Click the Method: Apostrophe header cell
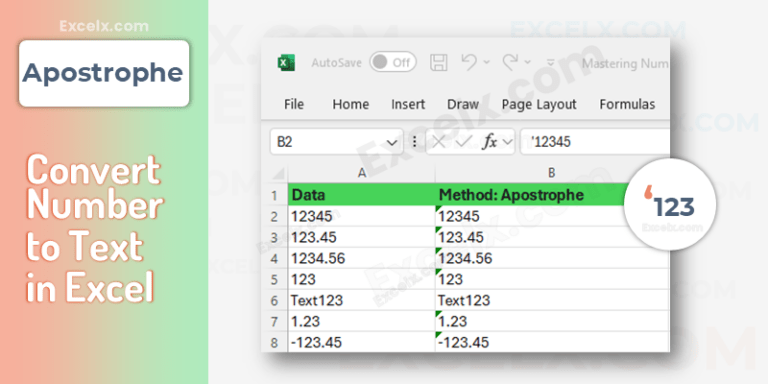Image resolution: width=768 pixels, height=384 pixels. pyautogui.click(x=531, y=195)
